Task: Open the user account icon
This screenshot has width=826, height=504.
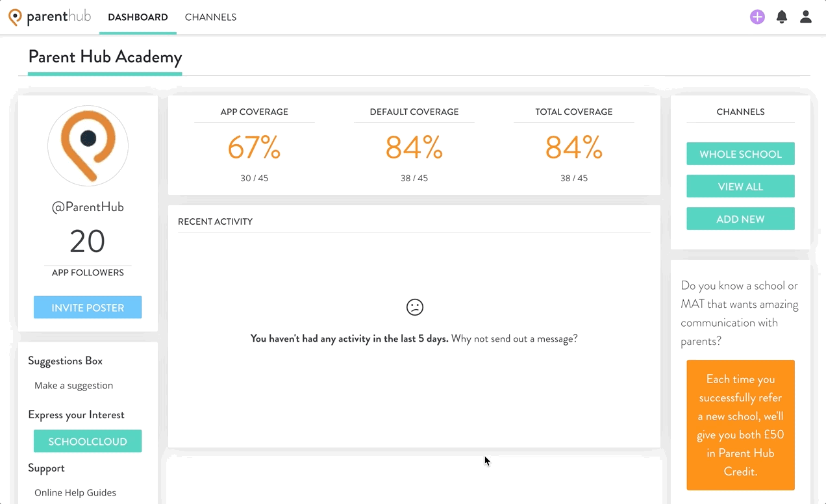Action: pyautogui.click(x=806, y=17)
